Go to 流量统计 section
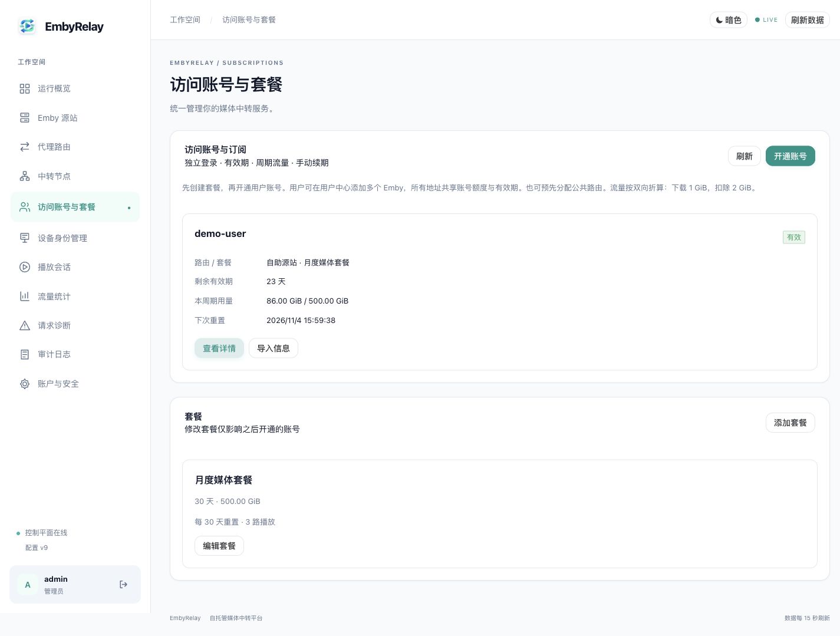Viewport: 840px width, 636px height. pos(75,296)
